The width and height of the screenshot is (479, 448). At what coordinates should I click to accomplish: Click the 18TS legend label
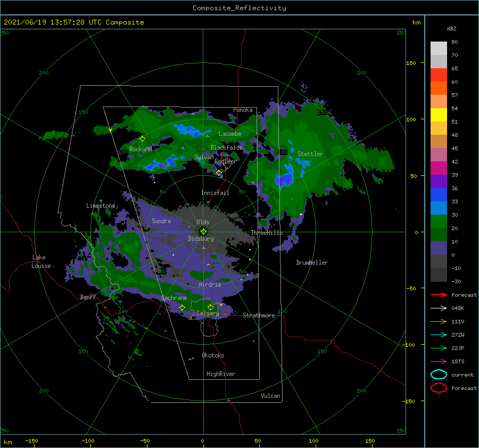pyautogui.click(x=458, y=362)
